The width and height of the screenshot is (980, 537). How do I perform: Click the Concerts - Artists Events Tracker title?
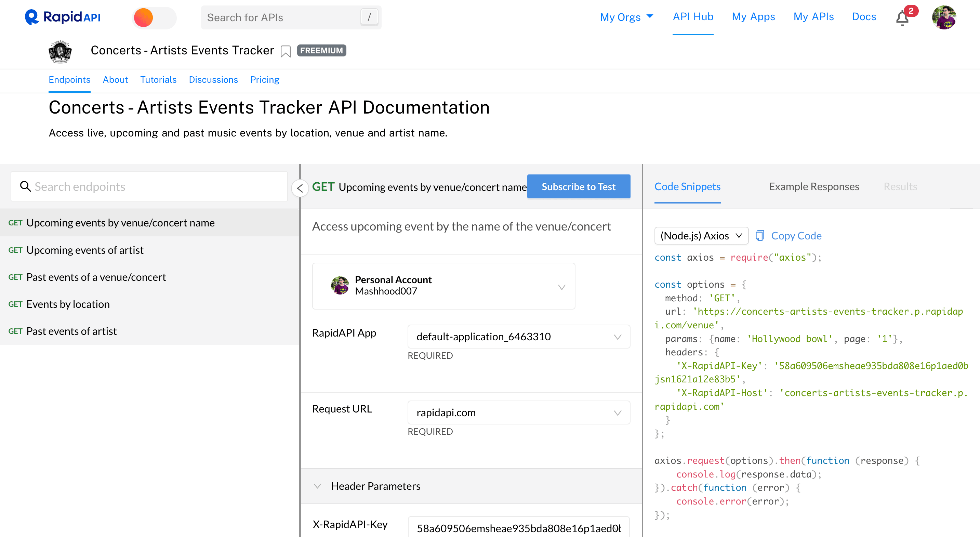pos(182,50)
